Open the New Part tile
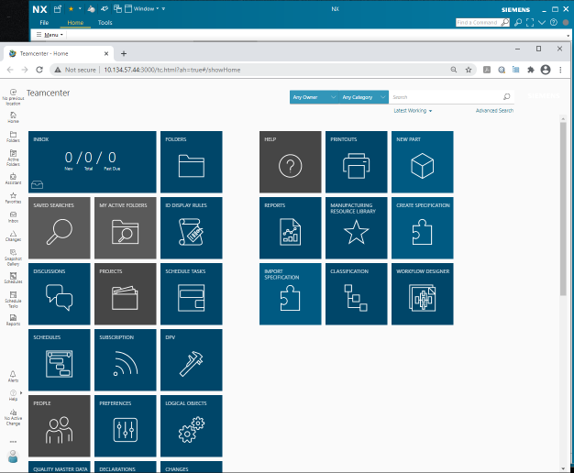 [x=422, y=162]
